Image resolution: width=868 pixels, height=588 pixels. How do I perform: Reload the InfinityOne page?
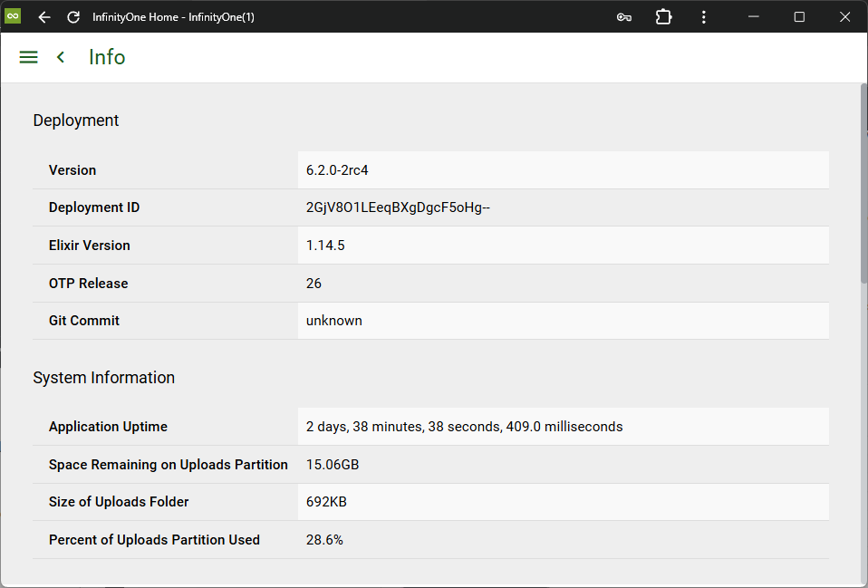[73, 17]
